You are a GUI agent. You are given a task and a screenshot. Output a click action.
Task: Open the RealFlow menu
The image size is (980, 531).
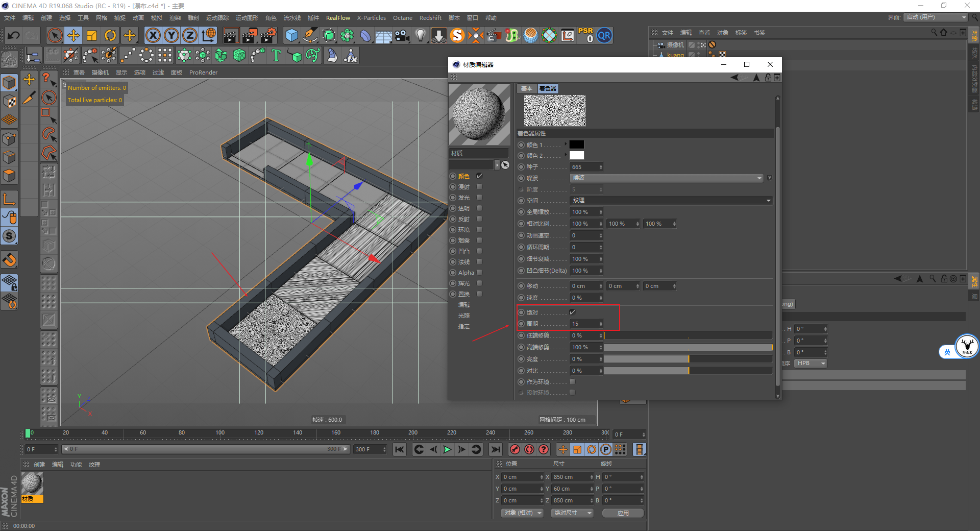click(x=338, y=18)
